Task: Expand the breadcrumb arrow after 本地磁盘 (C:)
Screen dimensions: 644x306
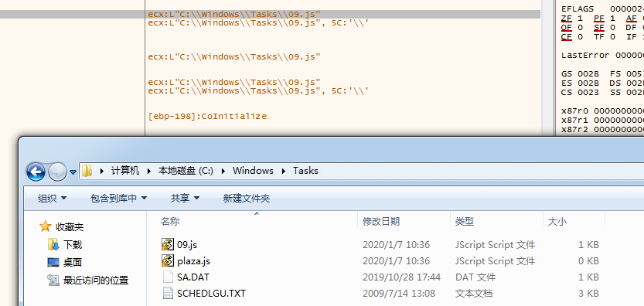Action: pyautogui.click(x=223, y=171)
